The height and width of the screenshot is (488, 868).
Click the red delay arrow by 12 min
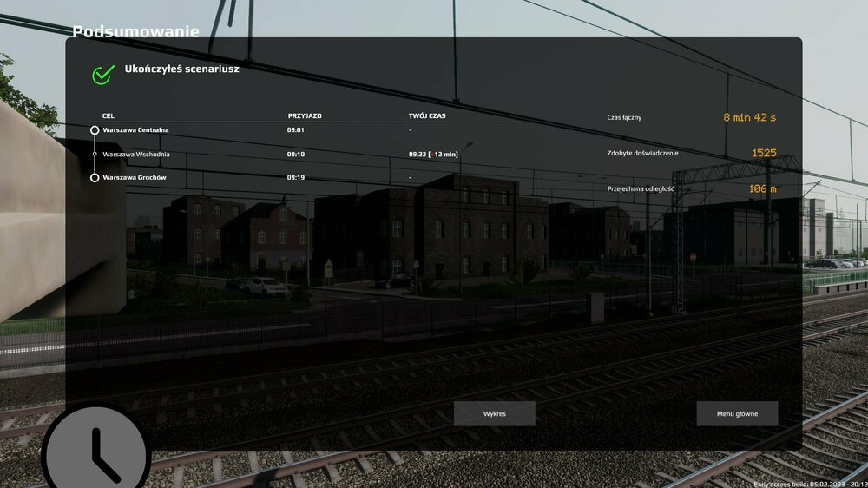431,155
